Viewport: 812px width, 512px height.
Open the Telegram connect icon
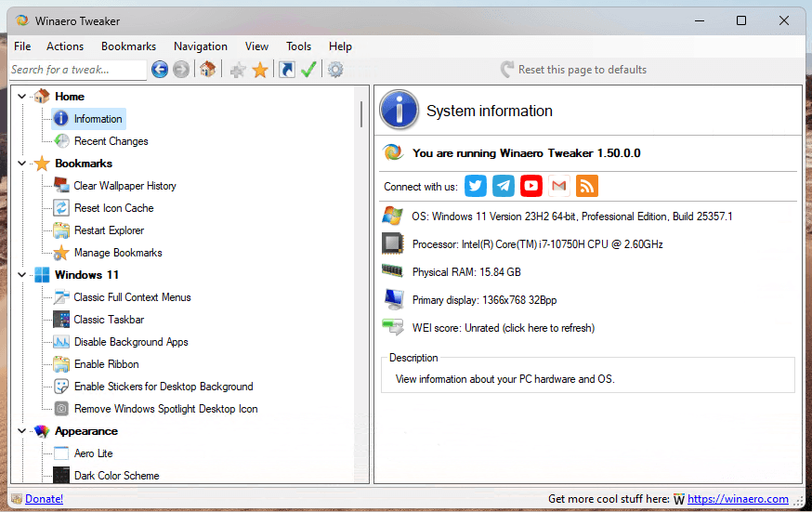pyautogui.click(x=504, y=186)
